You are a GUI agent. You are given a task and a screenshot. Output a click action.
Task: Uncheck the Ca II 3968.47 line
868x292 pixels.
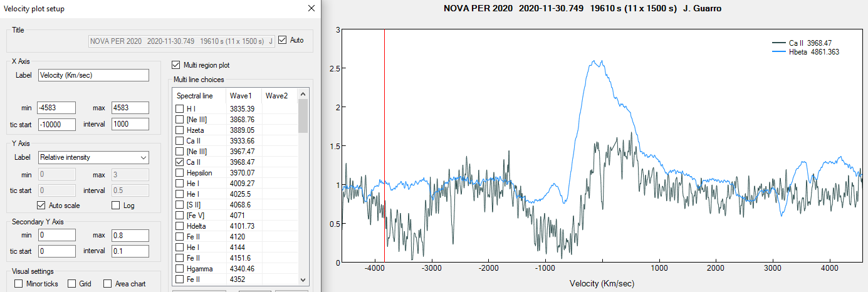(180, 162)
